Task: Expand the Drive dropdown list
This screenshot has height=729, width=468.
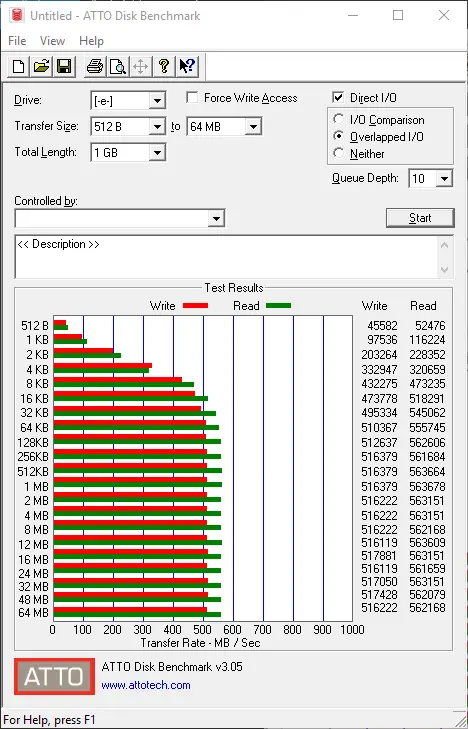Action: (x=157, y=101)
